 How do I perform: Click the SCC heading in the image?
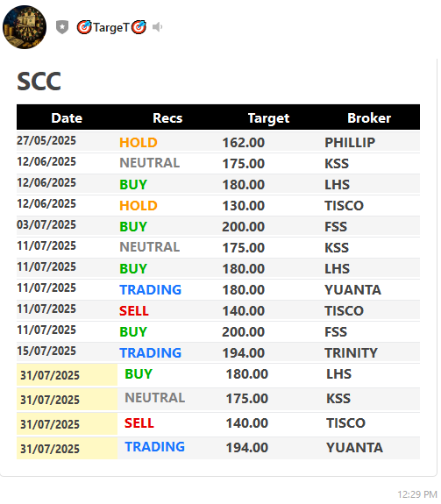click(39, 82)
